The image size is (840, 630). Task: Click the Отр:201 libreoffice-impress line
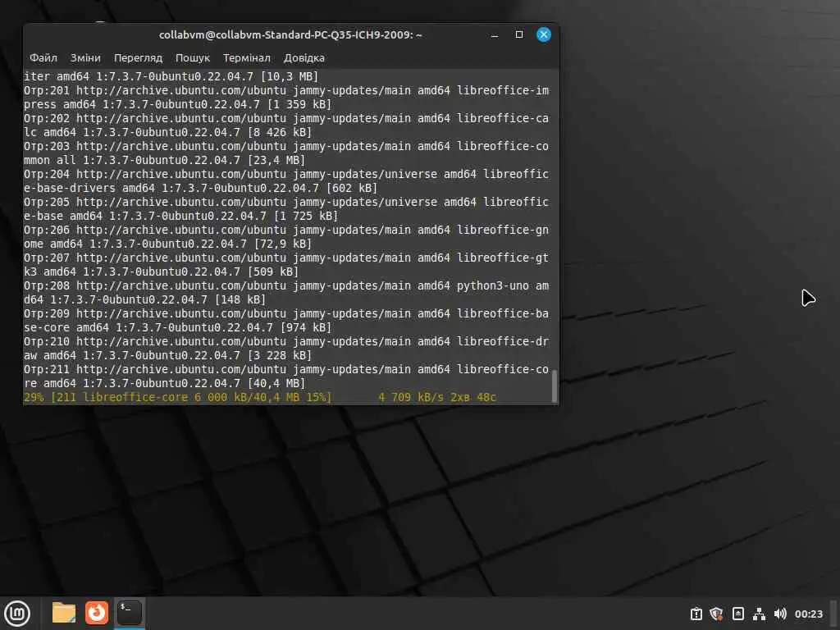point(286,97)
